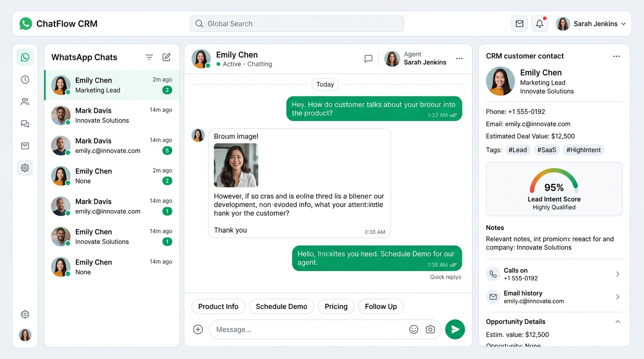This screenshot has width=644, height=359.
Task: Open Emily Chen Marketing Lead chat
Action: click(112, 85)
